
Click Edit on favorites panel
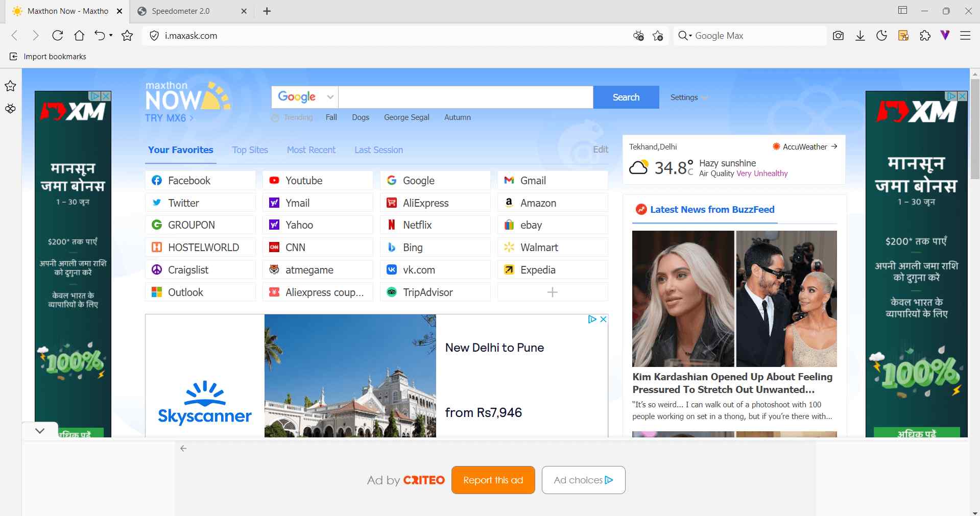pyautogui.click(x=600, y=149)
